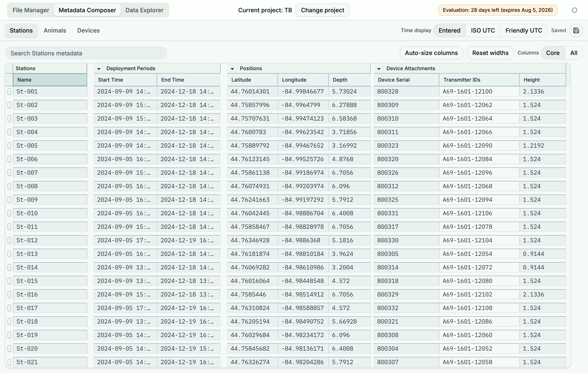The height and width of the screenshot is (373, 588).
Task: Click the Device Serial column header
Action: point(406,80)
